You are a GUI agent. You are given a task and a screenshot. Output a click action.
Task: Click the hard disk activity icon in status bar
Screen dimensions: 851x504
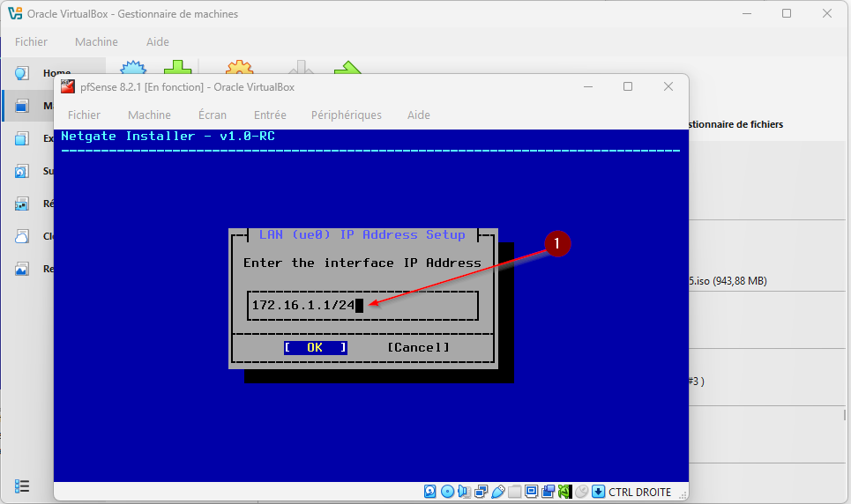pyautogui.click(x=430, y=492)
